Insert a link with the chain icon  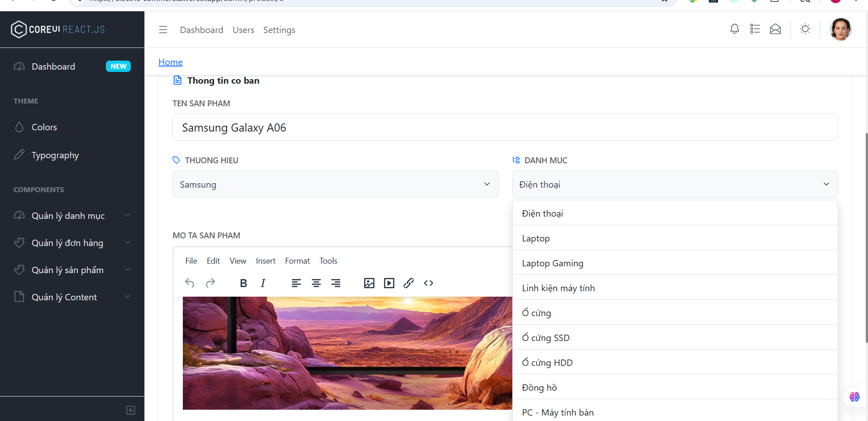point(409,283)
